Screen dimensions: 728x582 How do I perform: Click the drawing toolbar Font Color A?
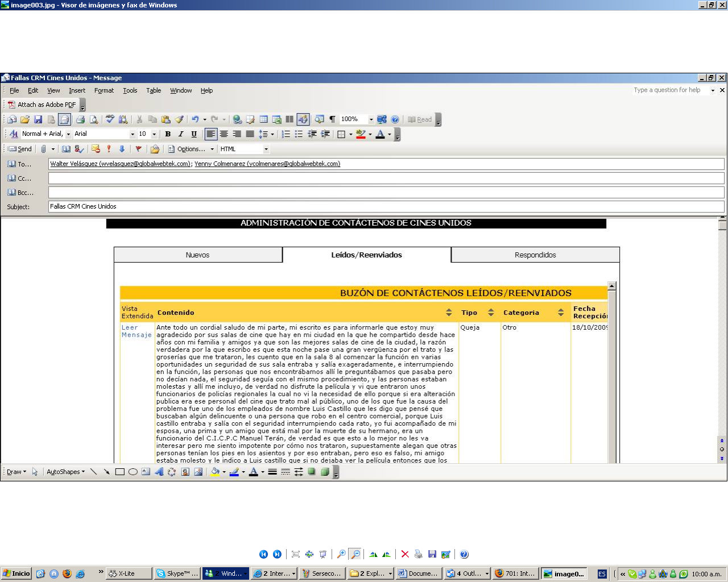click(x=254, y=472)
